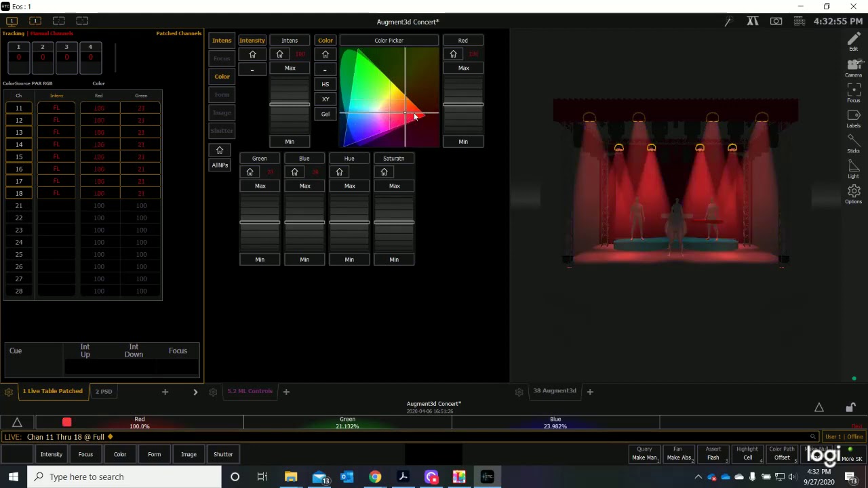Select channel 11 in the table

click(19, 108)
